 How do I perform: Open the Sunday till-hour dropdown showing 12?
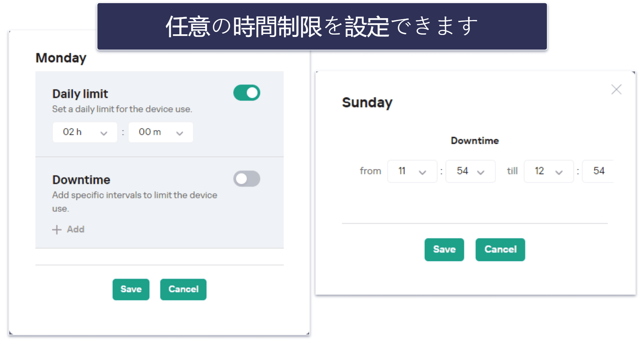549,171
